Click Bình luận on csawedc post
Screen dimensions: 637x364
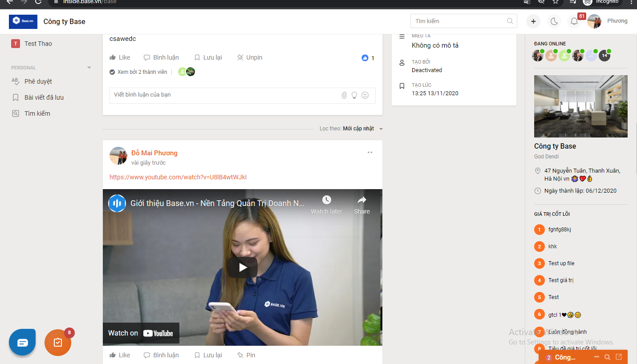[161, 57]
